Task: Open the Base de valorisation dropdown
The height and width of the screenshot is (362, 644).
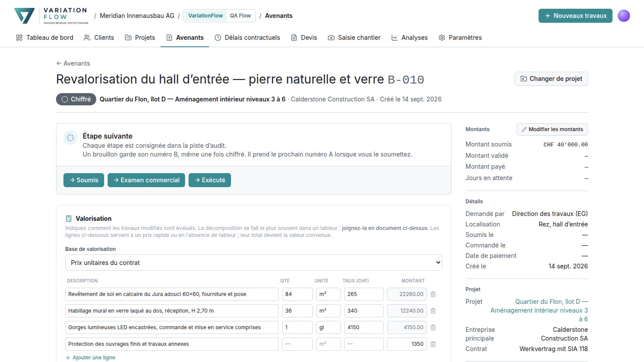Action: coord(254,263)
